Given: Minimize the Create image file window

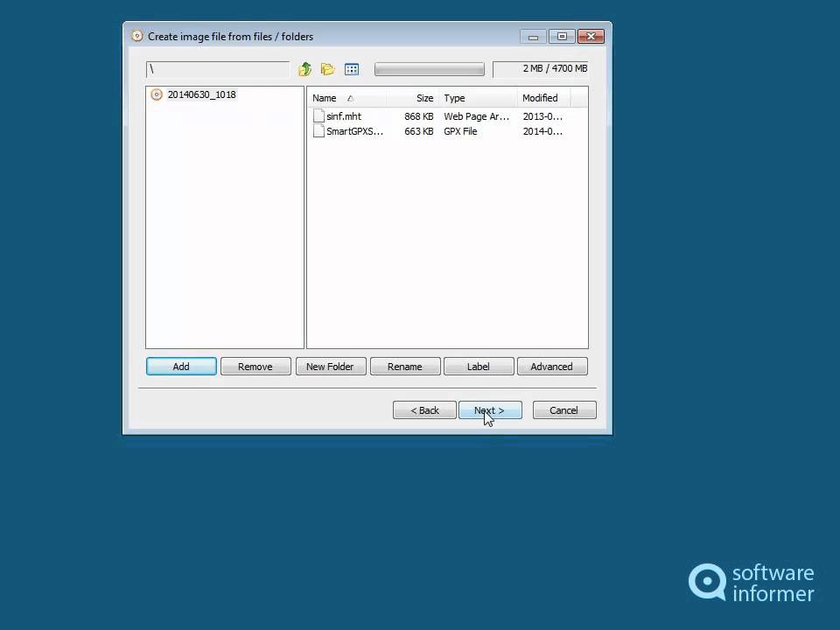Looking at the screenshot, I should coord(533,37).
